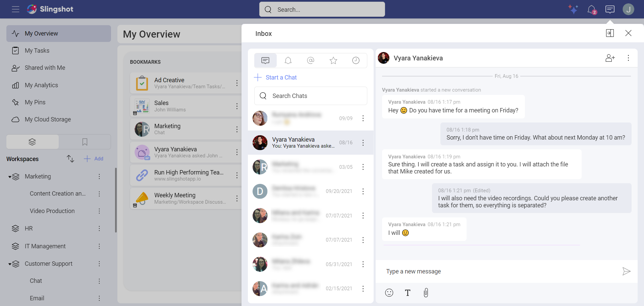Sort the workspaces list
Screen dimensions: 644x306
coord(70,159)
